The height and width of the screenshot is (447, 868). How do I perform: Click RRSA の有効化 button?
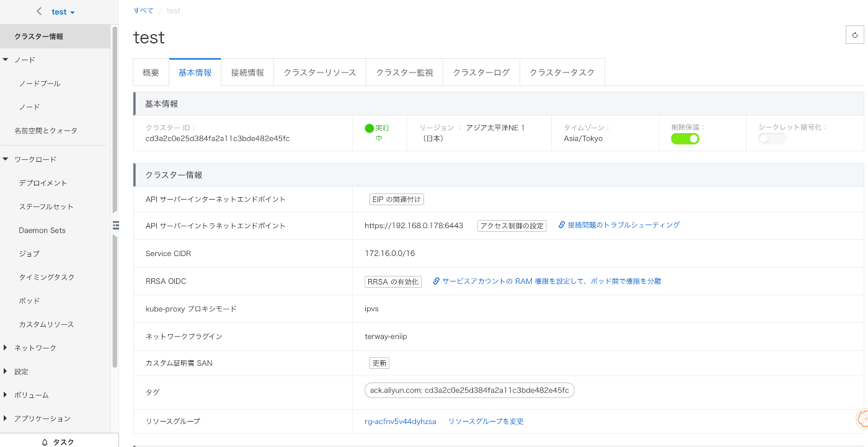(x=393, y=281)
